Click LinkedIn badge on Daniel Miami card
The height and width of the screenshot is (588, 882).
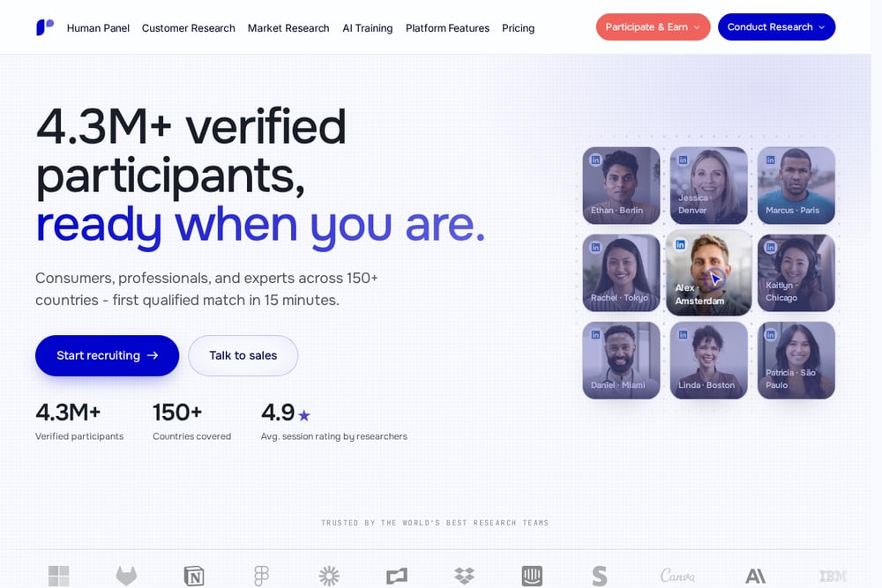595,334
